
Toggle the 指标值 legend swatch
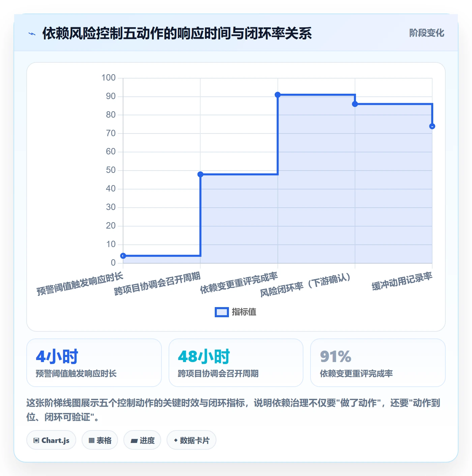coord(222,312)
